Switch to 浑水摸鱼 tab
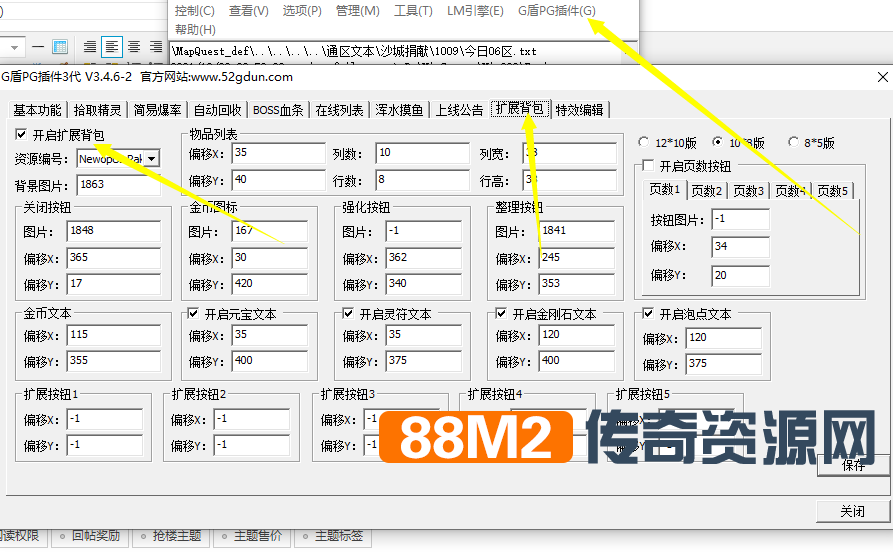The image size is (893, 553). pyautogui.click(x=399, y=110)
